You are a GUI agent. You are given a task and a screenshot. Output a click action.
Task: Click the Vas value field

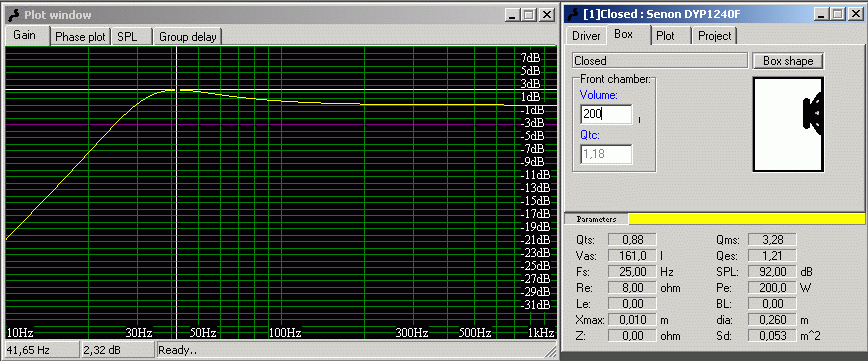coord(632,256)
